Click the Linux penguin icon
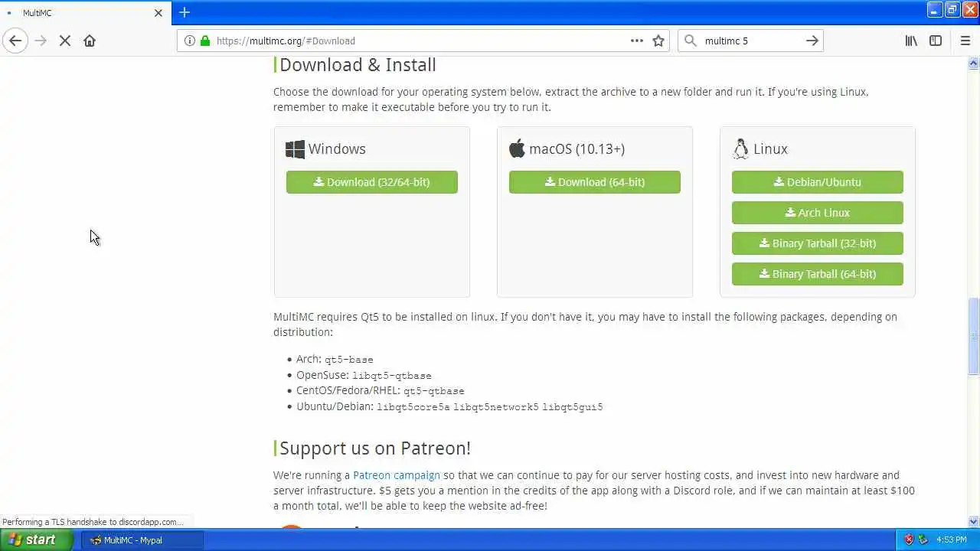The width and height of the screenshot is (980, 551). pyautogui.click(x=740, y=148)
